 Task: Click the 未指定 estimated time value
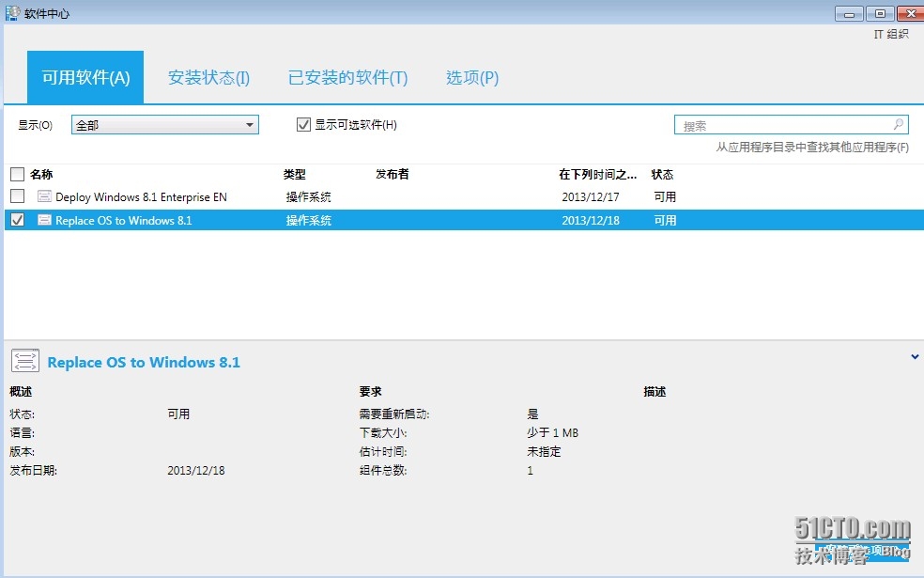point(544,452)
